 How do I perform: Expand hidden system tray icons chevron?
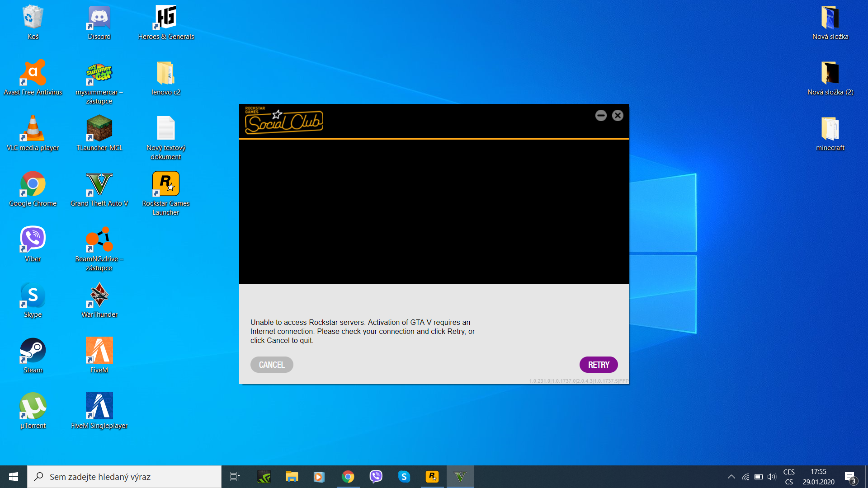point(731,477)
